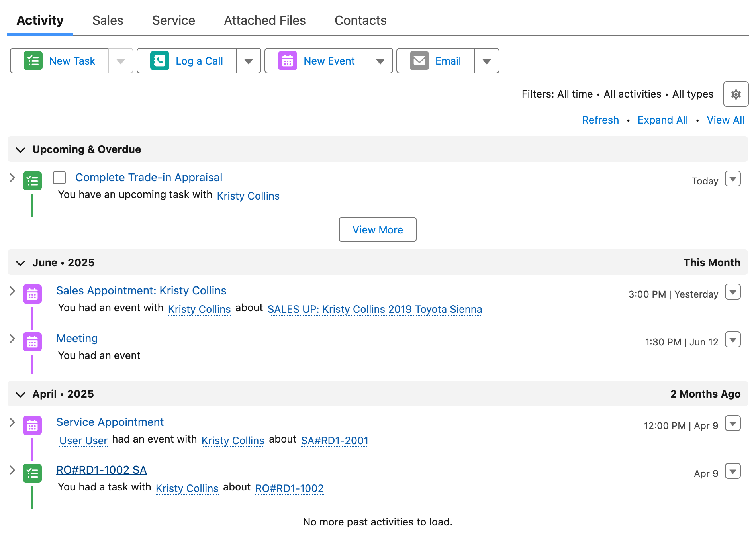Open the Service Appointment event link
The height and width of the screenshot is (549, 756).
tap(110, 422)
